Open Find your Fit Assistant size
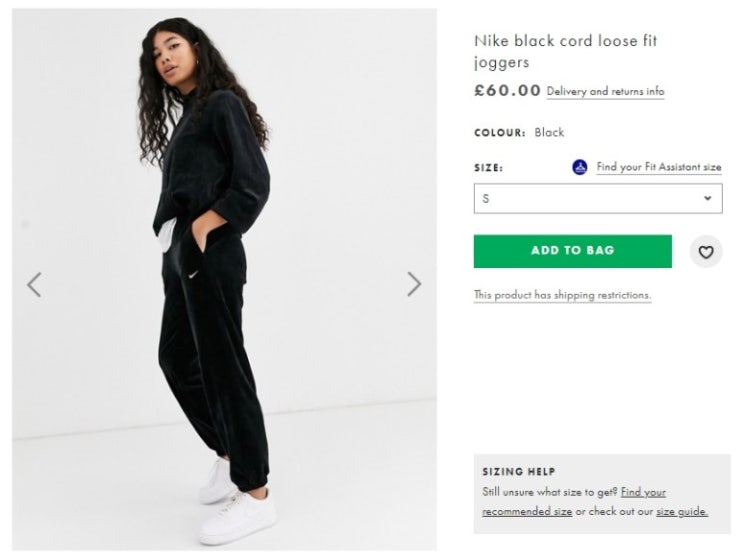 tap(659, 167)
